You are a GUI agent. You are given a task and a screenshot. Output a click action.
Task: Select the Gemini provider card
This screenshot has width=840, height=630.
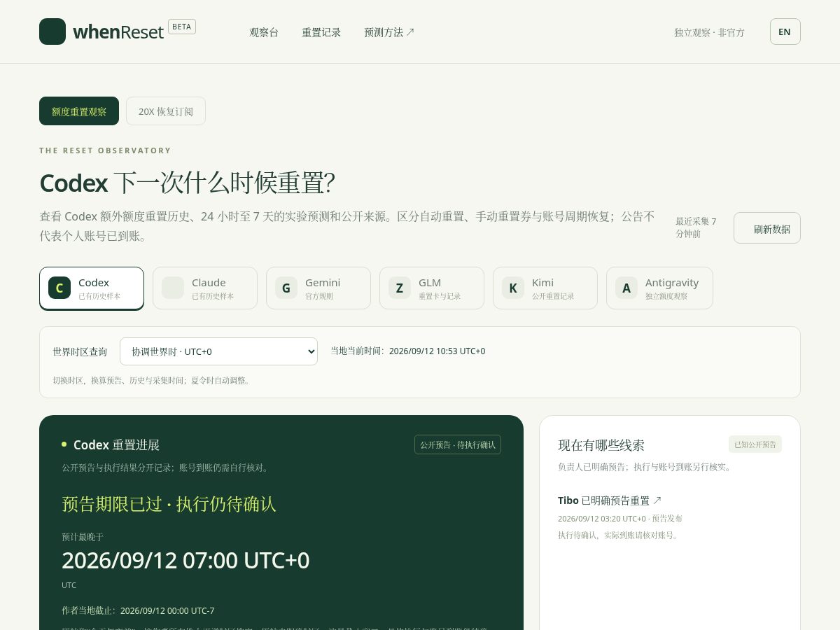click(318, 288)
